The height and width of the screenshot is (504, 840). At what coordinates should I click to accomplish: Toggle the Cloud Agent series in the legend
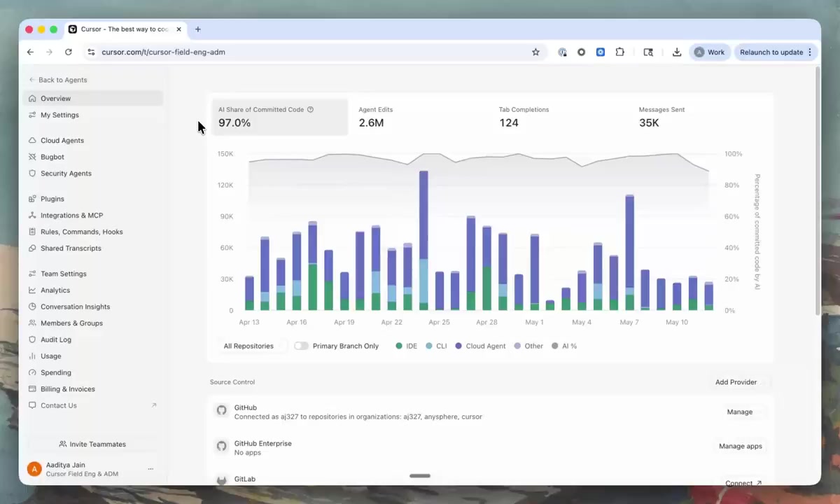tap(480, 346)
